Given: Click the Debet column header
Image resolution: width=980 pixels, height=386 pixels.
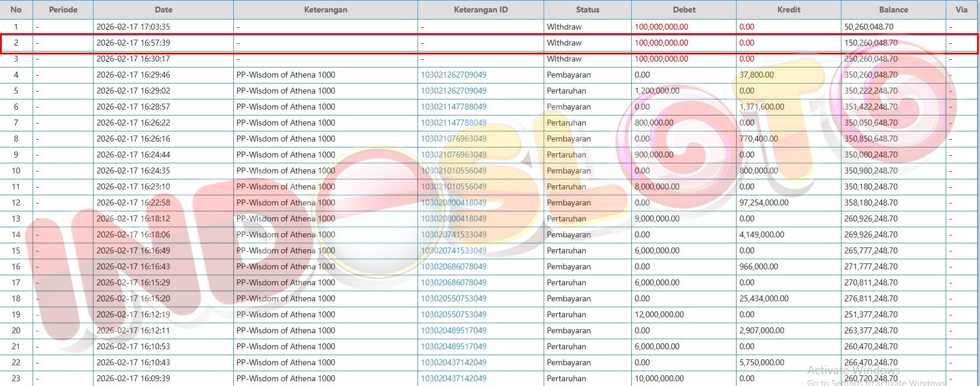Looking at the screenshot, I should coord(684,9).
